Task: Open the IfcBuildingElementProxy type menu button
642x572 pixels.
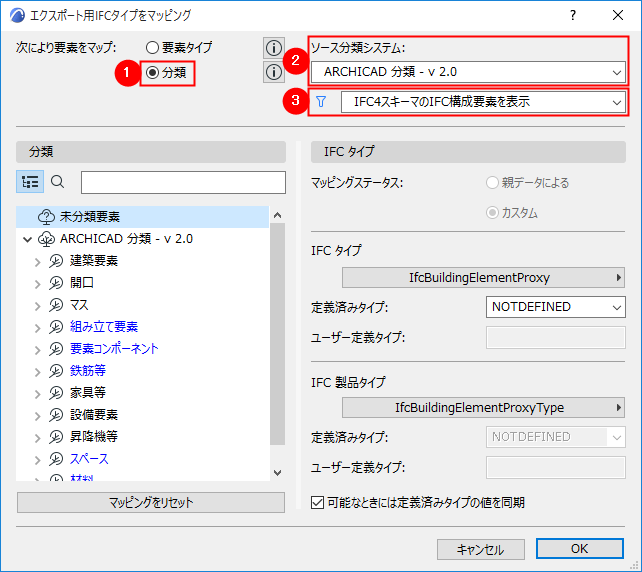Action: pos(483,278)
